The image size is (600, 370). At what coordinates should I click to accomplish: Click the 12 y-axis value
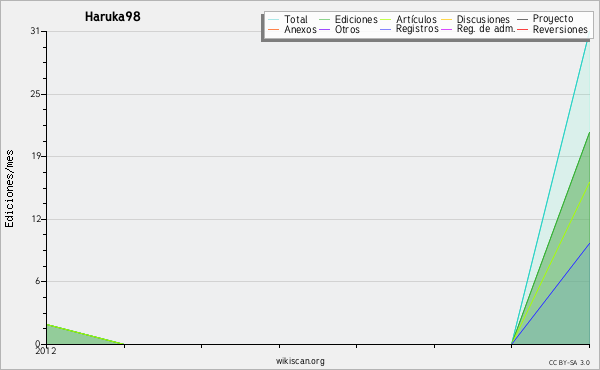pyautogui.click(x=36, y=219)
